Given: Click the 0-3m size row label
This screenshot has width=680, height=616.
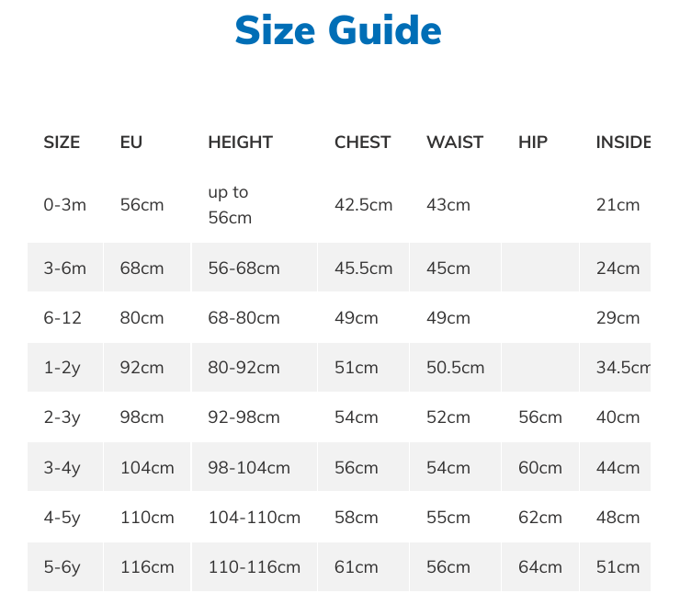Looking at the screenshot, I should (64, 205).
